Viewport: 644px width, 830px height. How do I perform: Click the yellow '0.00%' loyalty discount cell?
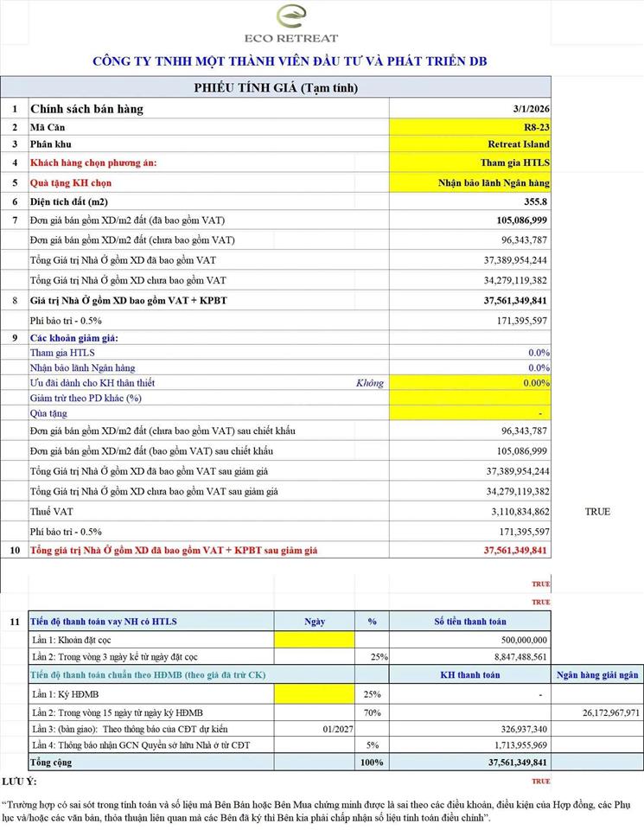(470, 383)
